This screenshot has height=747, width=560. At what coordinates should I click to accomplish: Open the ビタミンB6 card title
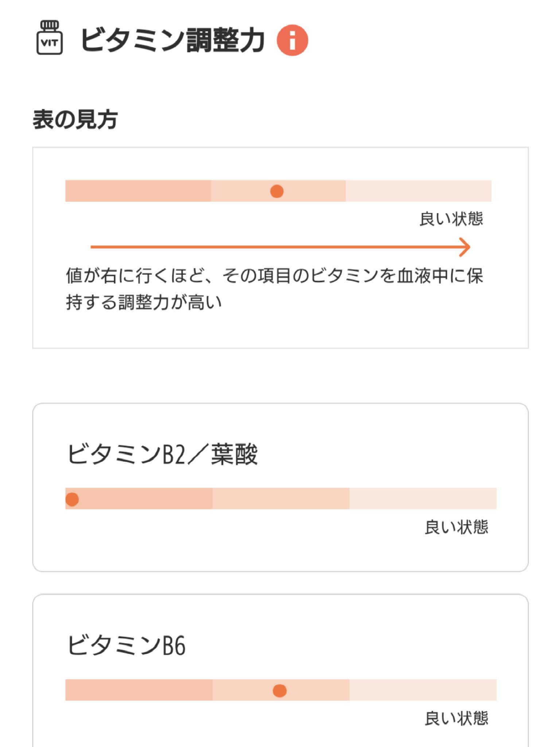click(126, 645)
